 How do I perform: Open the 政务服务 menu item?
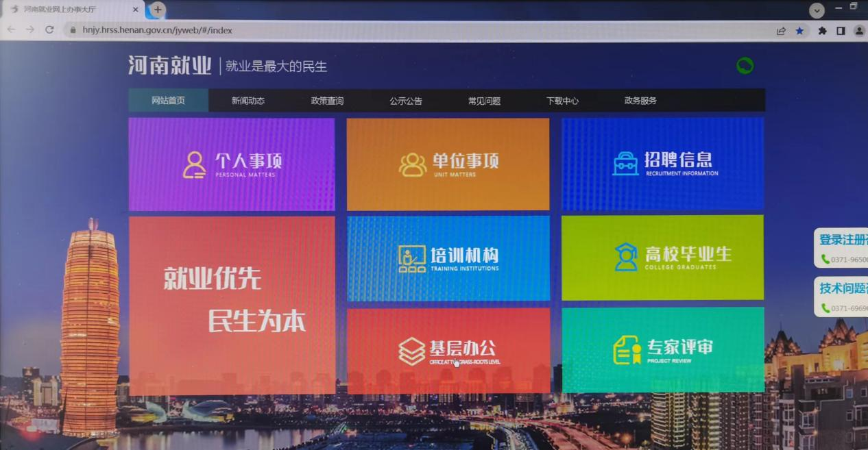tap(640, 101)
